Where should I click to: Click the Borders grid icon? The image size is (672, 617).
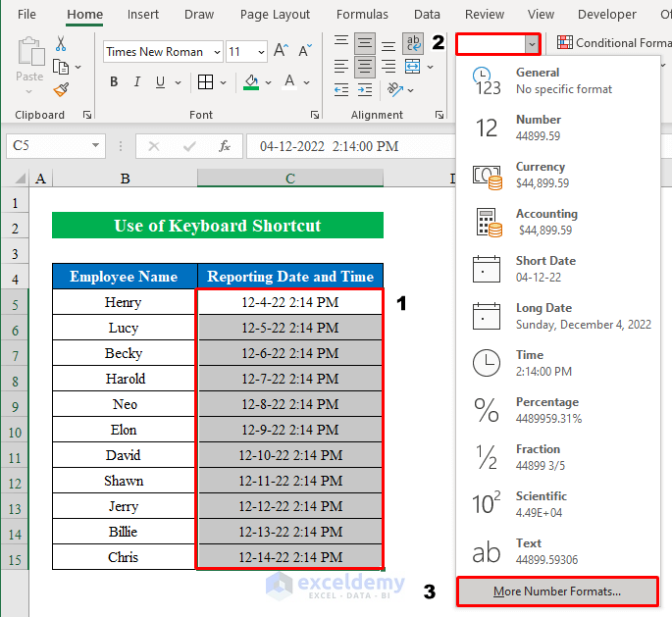[206, 82]
